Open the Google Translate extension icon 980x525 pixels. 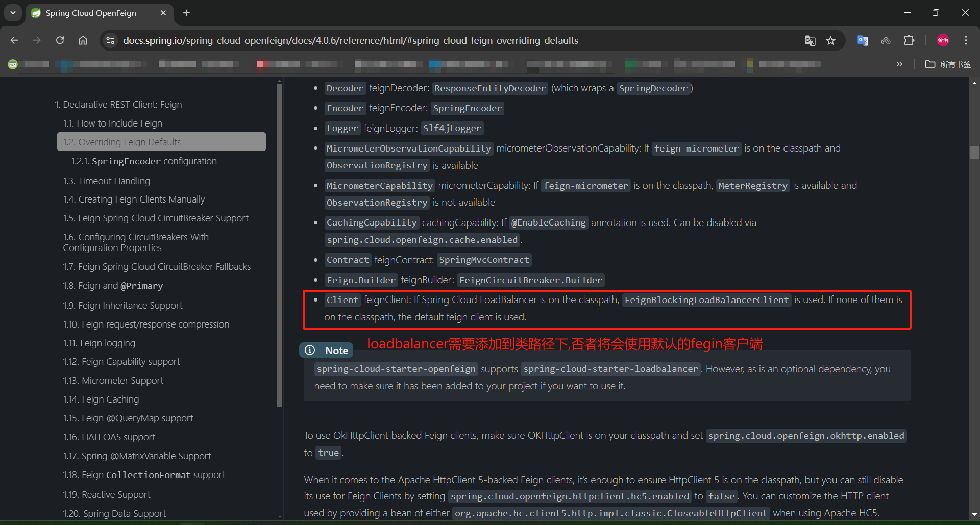[x=863, y=40]
